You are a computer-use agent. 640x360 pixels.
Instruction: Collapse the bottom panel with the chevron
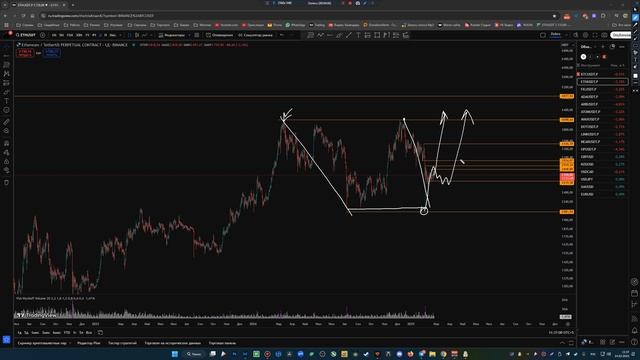coord(562,343)
